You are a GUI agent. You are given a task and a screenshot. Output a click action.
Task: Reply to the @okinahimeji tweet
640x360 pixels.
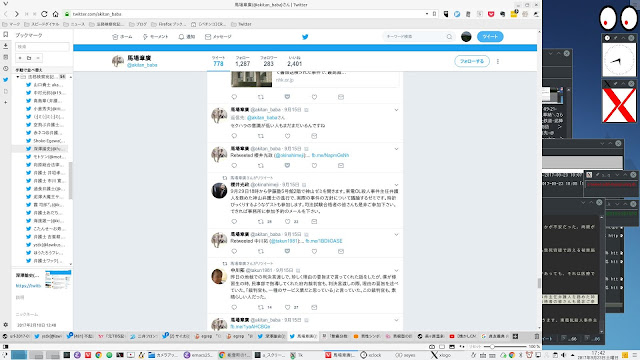(x=234, y=222)
